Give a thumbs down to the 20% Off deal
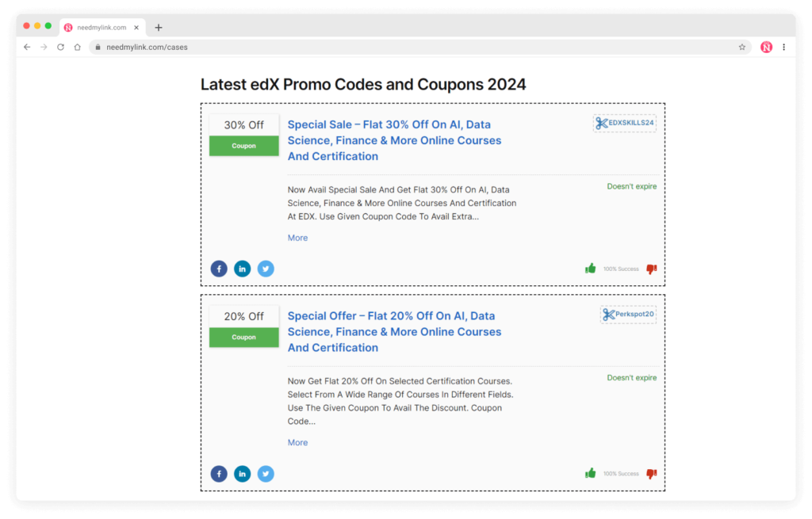 point(651,473)
